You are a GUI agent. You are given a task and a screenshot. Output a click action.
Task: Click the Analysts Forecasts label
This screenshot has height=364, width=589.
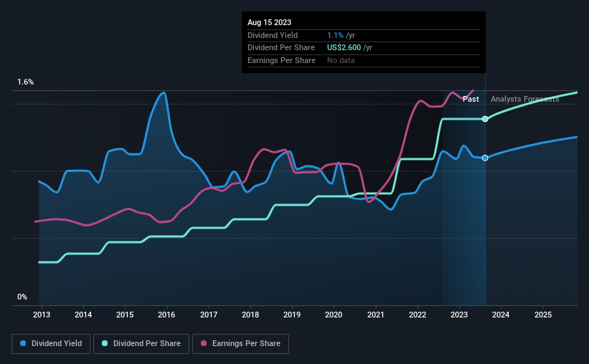[x=524, y=99]
